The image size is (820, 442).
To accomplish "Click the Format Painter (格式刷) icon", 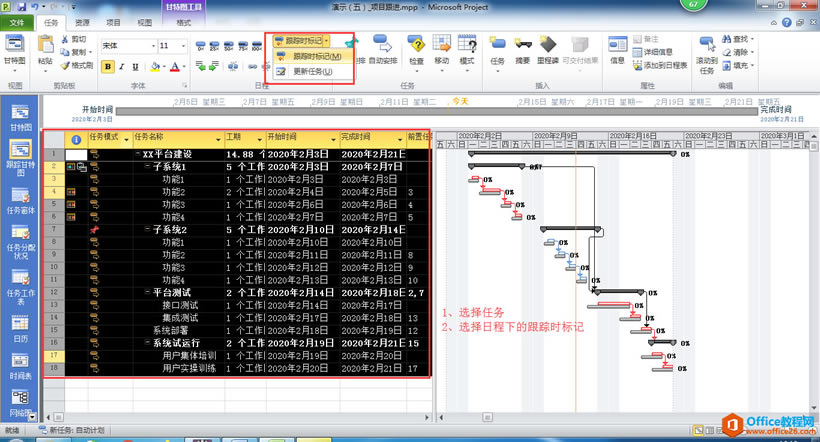I will click(x=82, y=65).
